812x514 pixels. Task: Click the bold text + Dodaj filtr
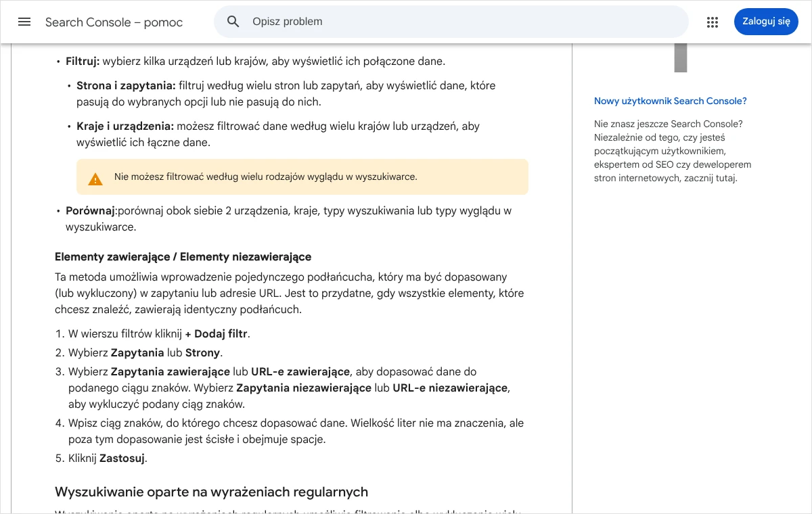click(217, 334)
